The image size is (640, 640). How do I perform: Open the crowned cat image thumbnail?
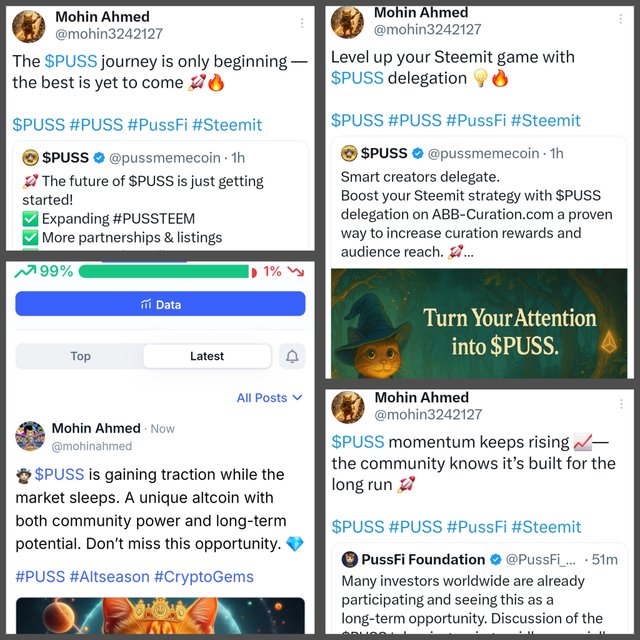tap(160, 616)
